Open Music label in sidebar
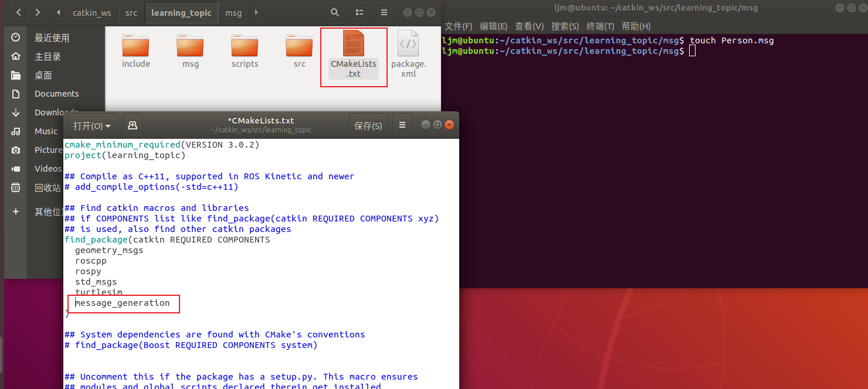Image resolution: width=868 pixels, height=389 pixels. pyautogui.click(x=46, y=131)
